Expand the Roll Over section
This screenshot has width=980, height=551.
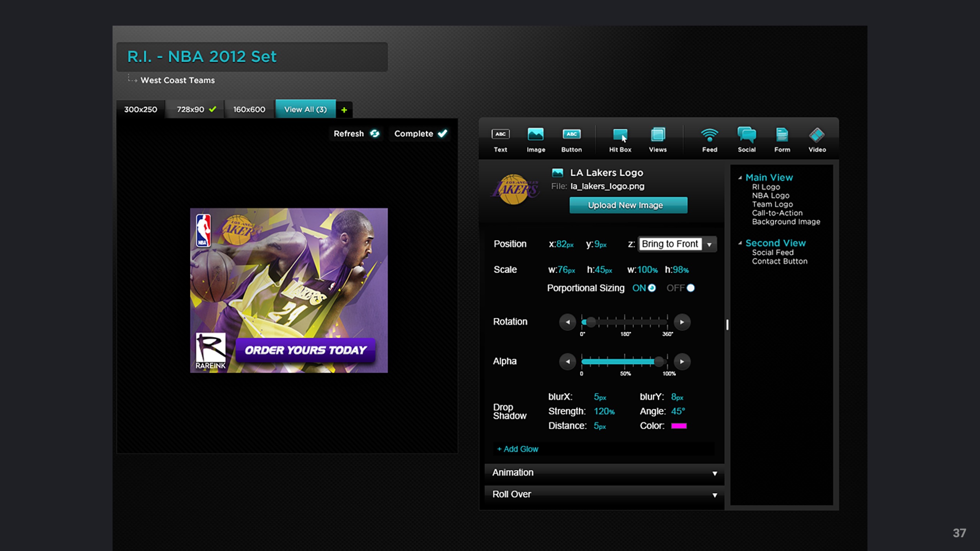714,495
